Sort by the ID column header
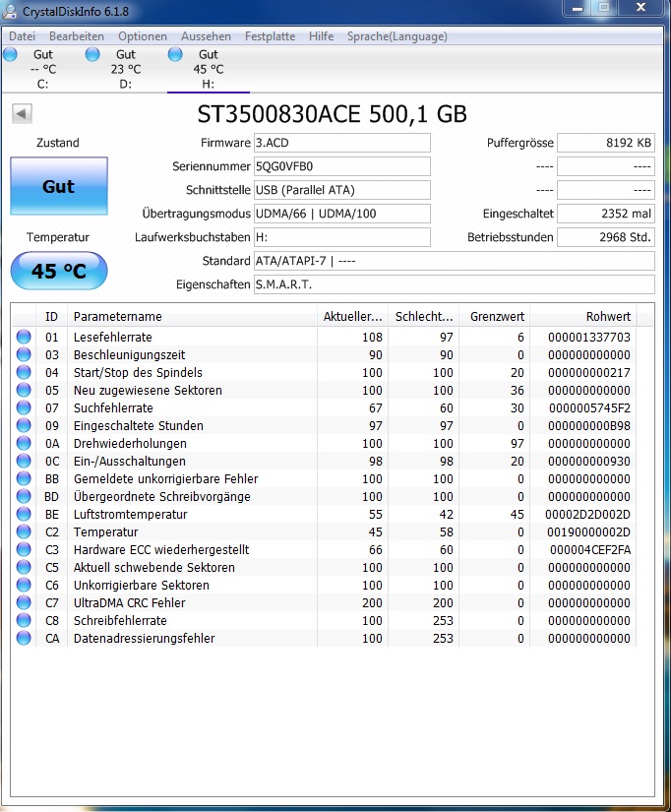The height and width of the screenshot is (812, 671). point(51,316)
